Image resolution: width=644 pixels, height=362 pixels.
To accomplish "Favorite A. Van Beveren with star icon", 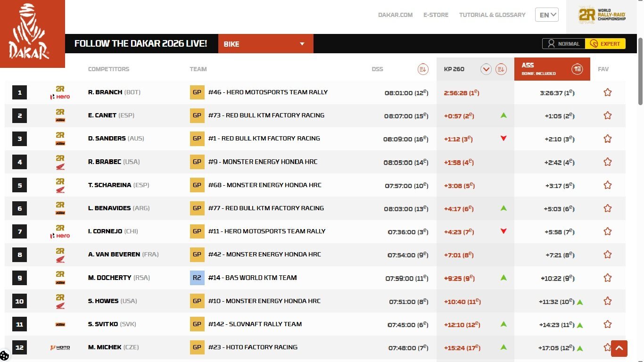I will [608, 255].
